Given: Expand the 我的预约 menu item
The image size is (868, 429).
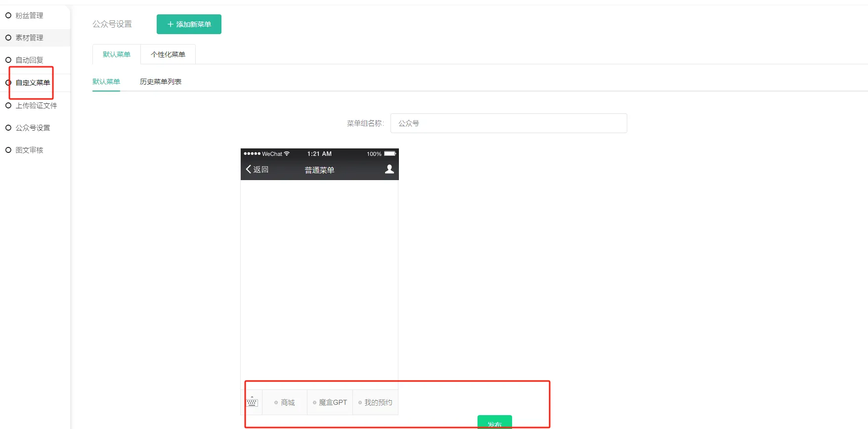Looking at the screenshot, I should 375,403.
